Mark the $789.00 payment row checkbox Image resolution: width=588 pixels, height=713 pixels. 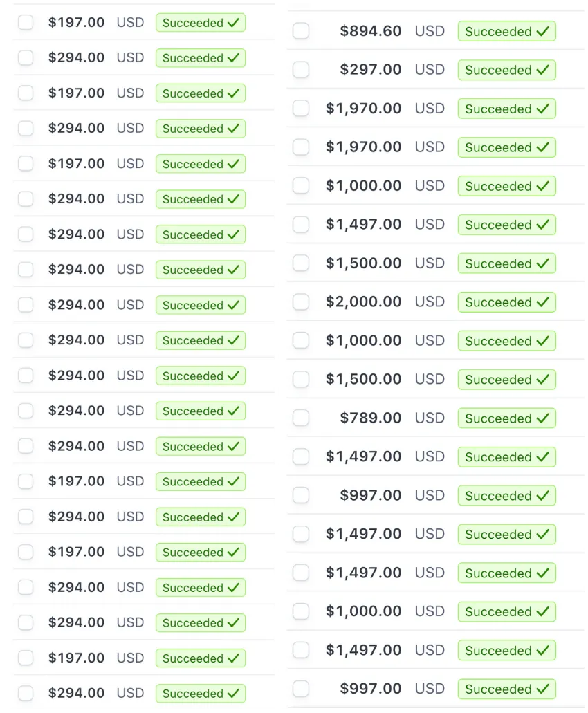click(301, 418)
